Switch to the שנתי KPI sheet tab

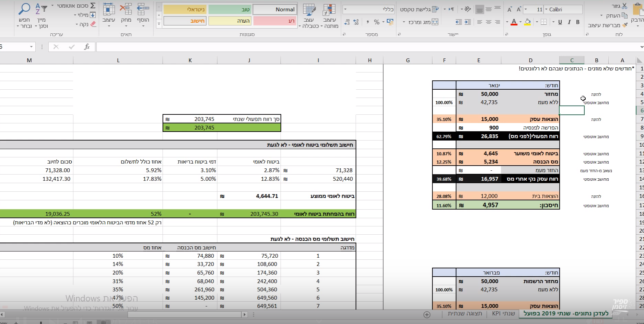503,313
